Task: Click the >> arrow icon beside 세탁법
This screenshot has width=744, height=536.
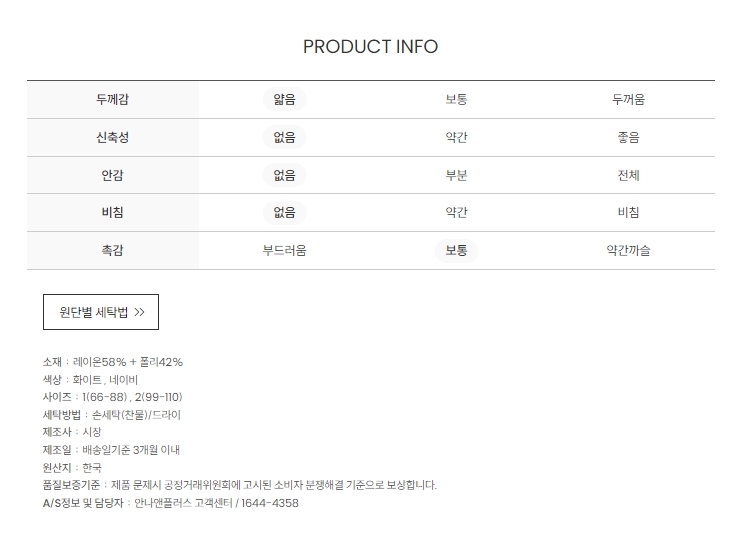Action: coord(139,312)
